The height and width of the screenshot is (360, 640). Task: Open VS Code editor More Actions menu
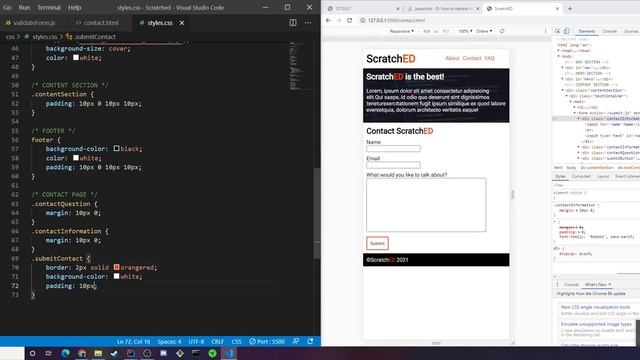tap(308, 23)
